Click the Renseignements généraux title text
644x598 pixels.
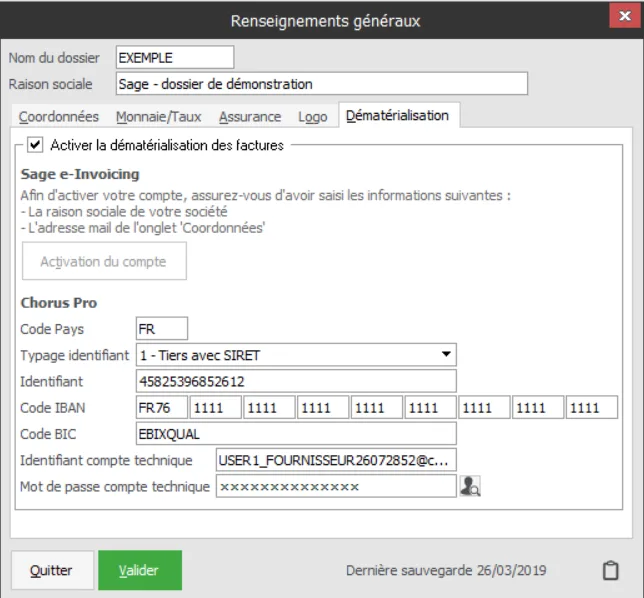click(325, 21)
